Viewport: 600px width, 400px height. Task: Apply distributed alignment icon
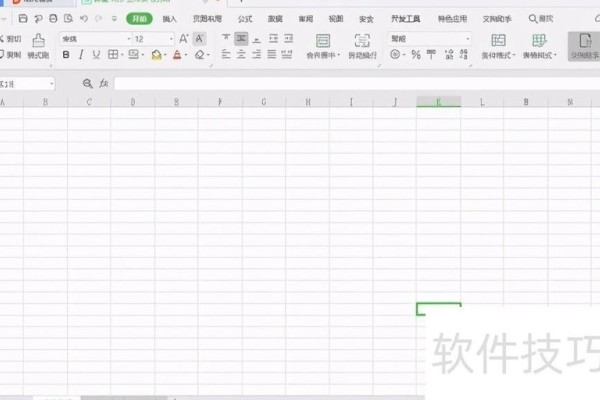tap(287, 55)
